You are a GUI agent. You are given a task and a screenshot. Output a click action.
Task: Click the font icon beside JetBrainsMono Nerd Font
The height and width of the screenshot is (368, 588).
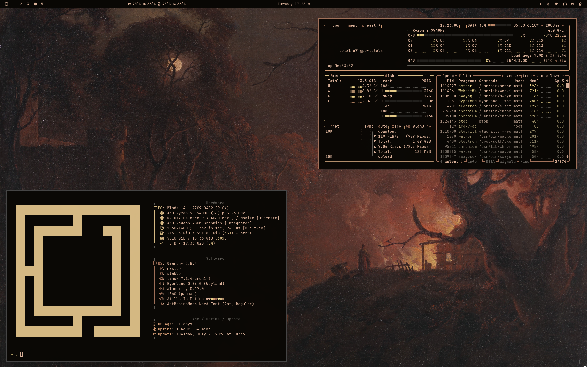coord(162,304)
